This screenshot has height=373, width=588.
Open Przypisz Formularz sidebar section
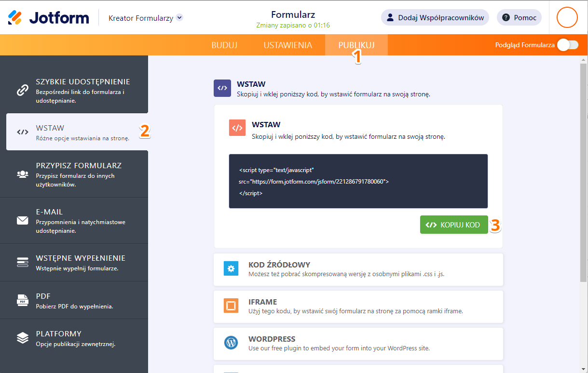click(74, 174)
